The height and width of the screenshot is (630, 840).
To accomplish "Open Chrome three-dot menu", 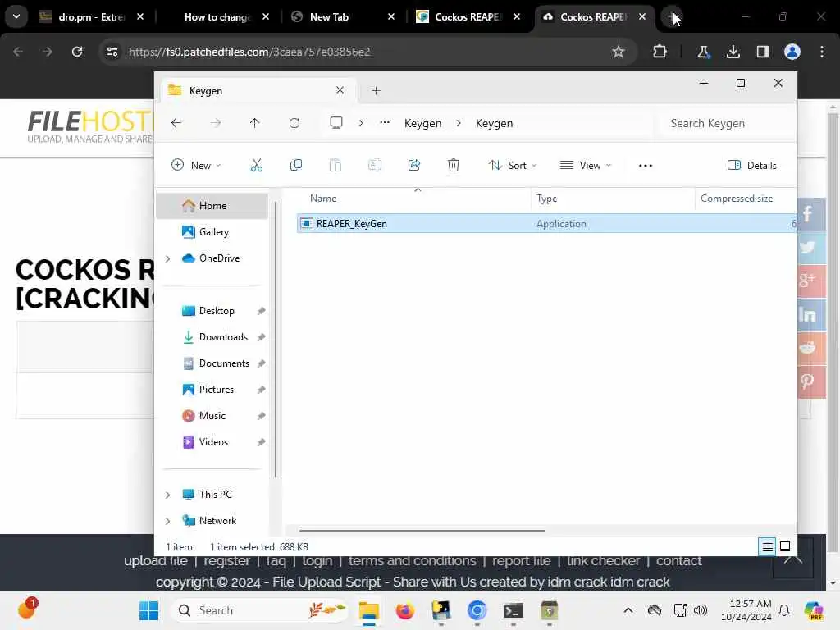I will pyautogui.click(x=822, y=52).
